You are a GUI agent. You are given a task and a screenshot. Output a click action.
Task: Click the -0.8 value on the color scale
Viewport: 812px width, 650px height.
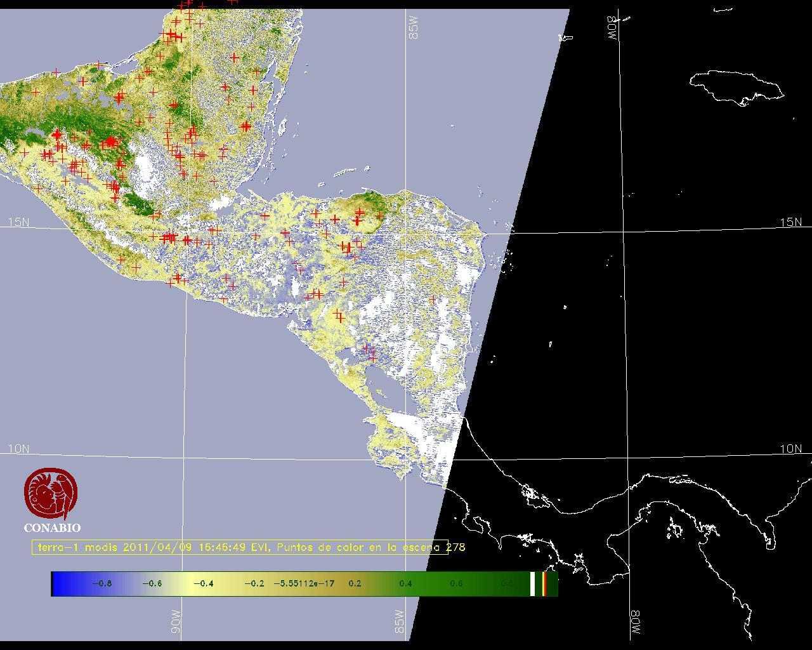click(101, 583)
